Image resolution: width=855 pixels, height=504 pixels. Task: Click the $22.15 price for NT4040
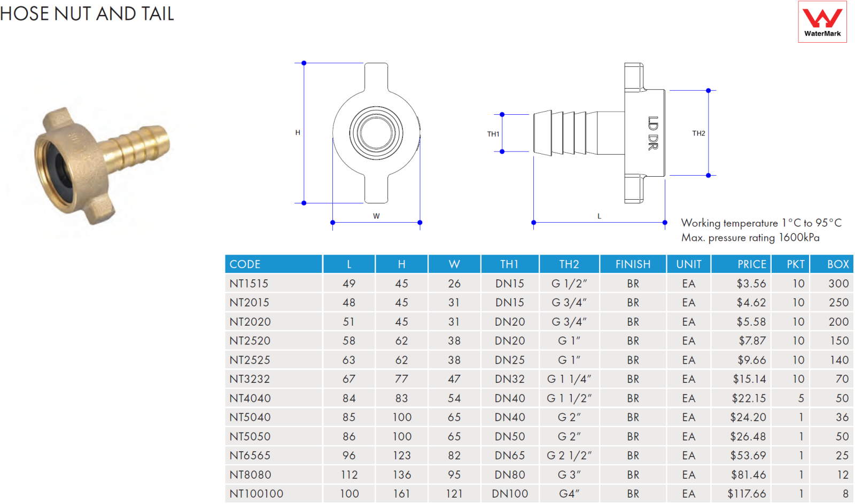749,398
